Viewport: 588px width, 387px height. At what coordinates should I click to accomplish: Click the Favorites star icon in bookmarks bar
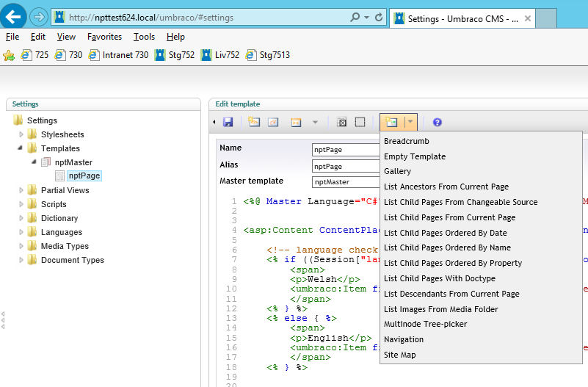[9, 56]
